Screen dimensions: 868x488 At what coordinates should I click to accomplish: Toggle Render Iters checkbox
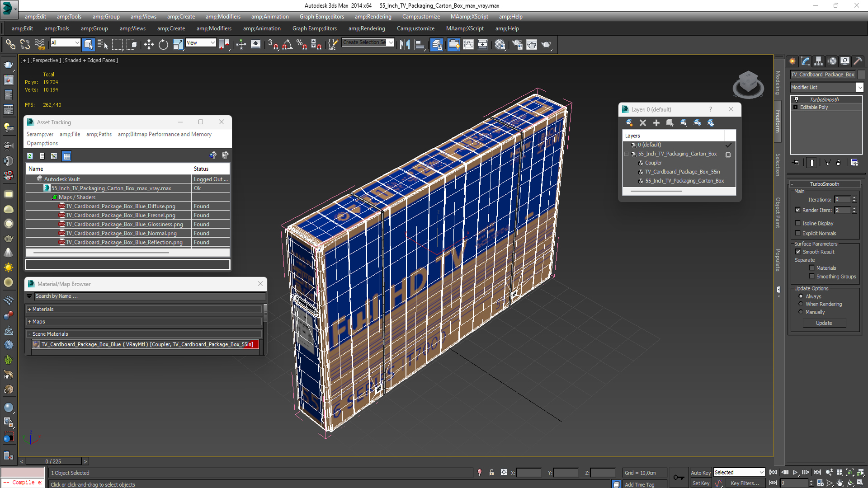pyautogui.click(x=798, y=210)
